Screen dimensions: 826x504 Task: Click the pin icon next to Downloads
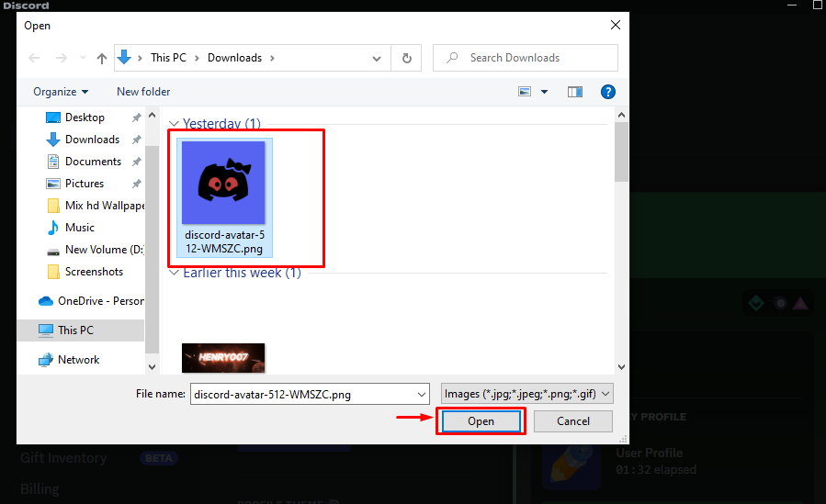pyautogui.click(x=136, y=140)
